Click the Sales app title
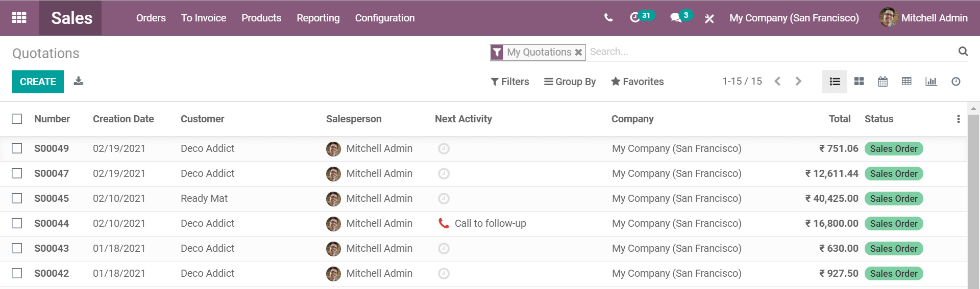 coord(71,18)
